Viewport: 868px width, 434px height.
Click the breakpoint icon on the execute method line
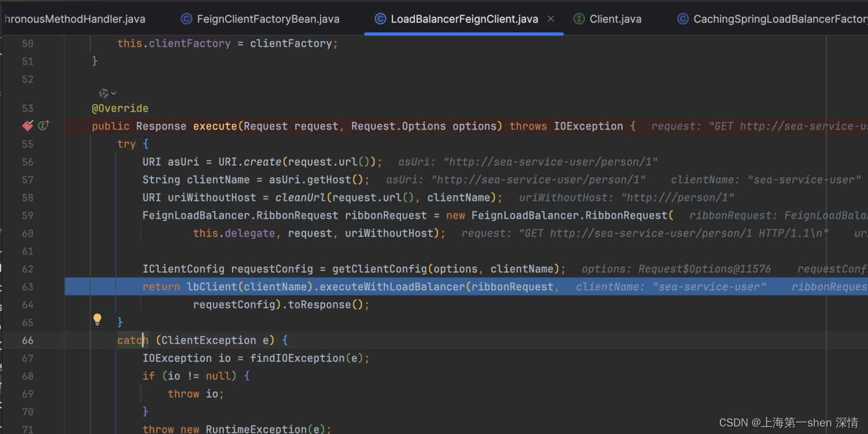28,126
